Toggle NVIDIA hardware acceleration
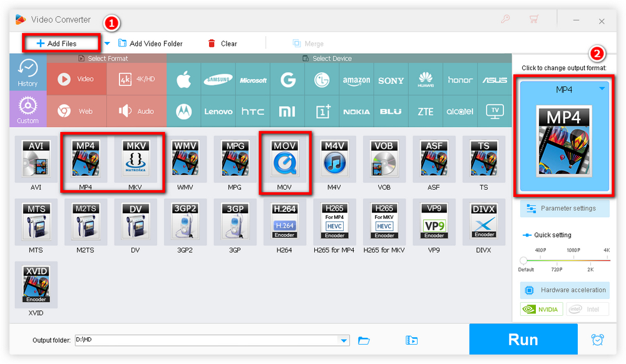The image size is (626, 364). coord(541,309)
